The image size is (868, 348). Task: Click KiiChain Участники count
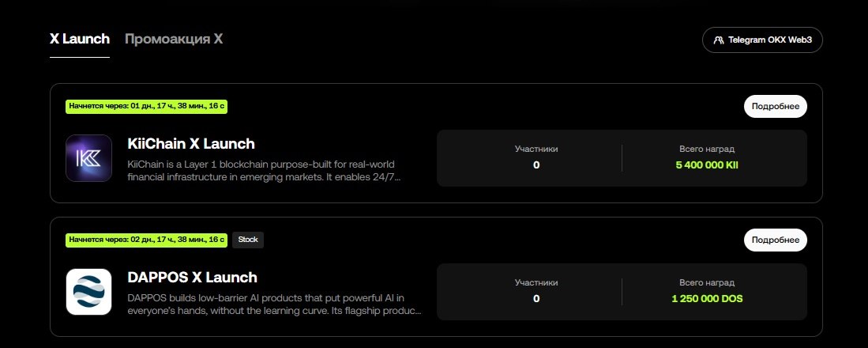535,165
